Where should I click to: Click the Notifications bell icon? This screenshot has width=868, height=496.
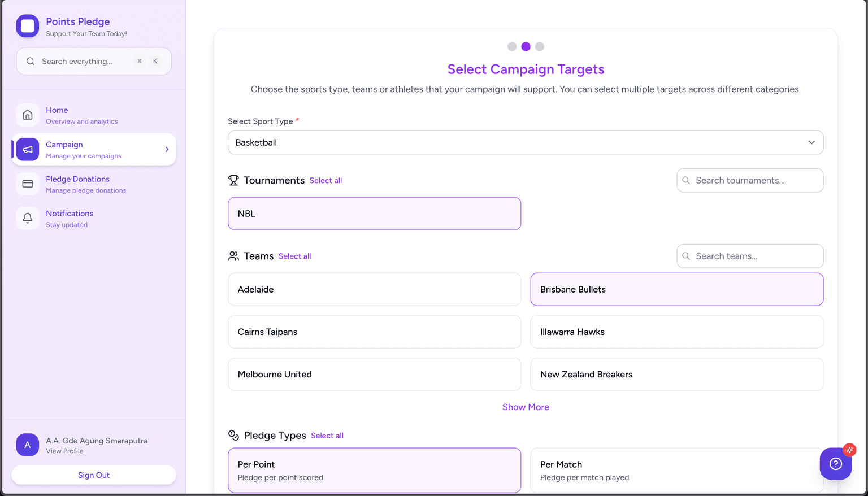pos(27,218)
